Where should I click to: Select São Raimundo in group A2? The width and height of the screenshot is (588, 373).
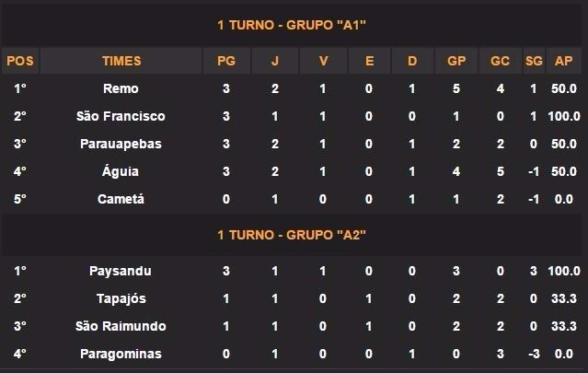click(121, 326)
